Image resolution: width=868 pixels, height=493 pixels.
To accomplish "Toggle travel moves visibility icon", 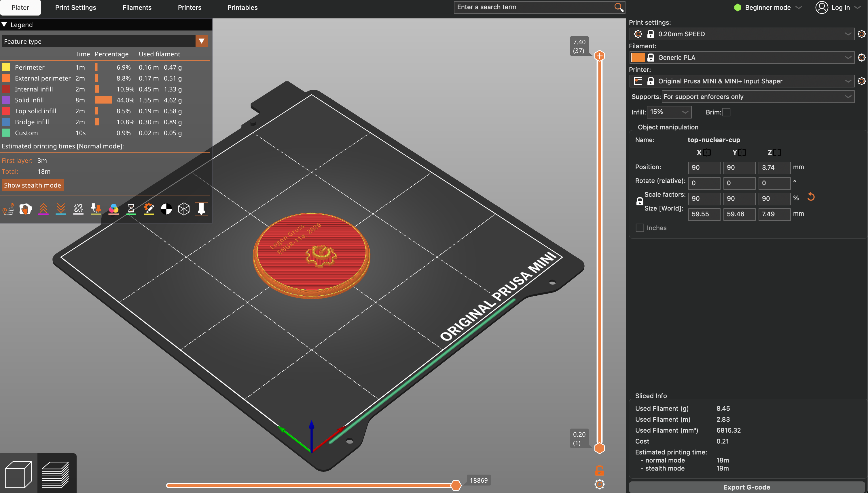I will pos(8,209).
